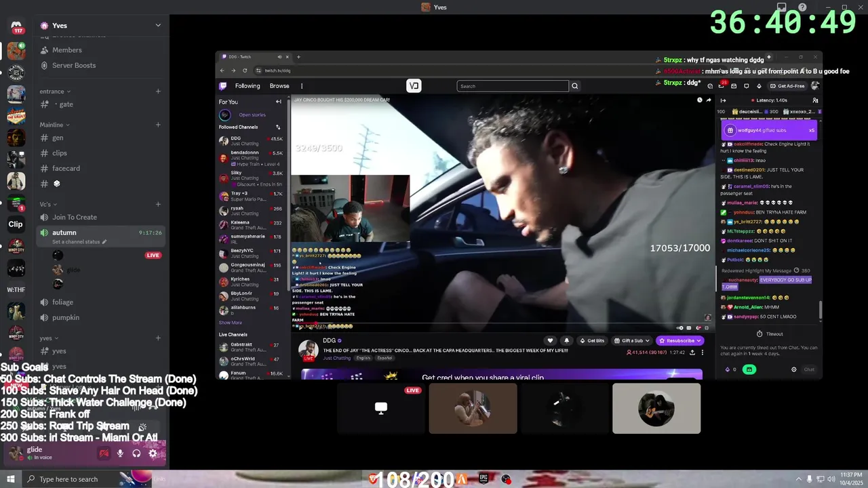Open Twitch Browse tab
The image size is (868, 488).
point(279,86)
